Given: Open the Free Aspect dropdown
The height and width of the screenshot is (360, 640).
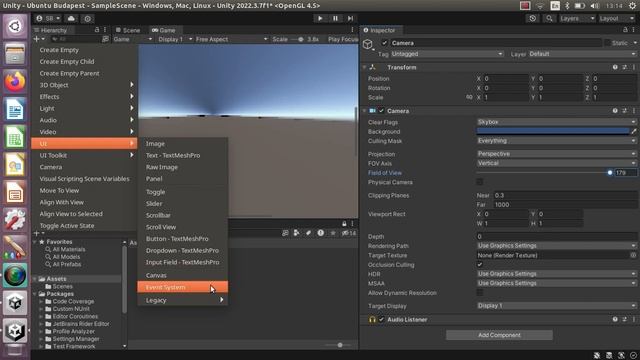Looking at the screenshot, I should (231, 39).
